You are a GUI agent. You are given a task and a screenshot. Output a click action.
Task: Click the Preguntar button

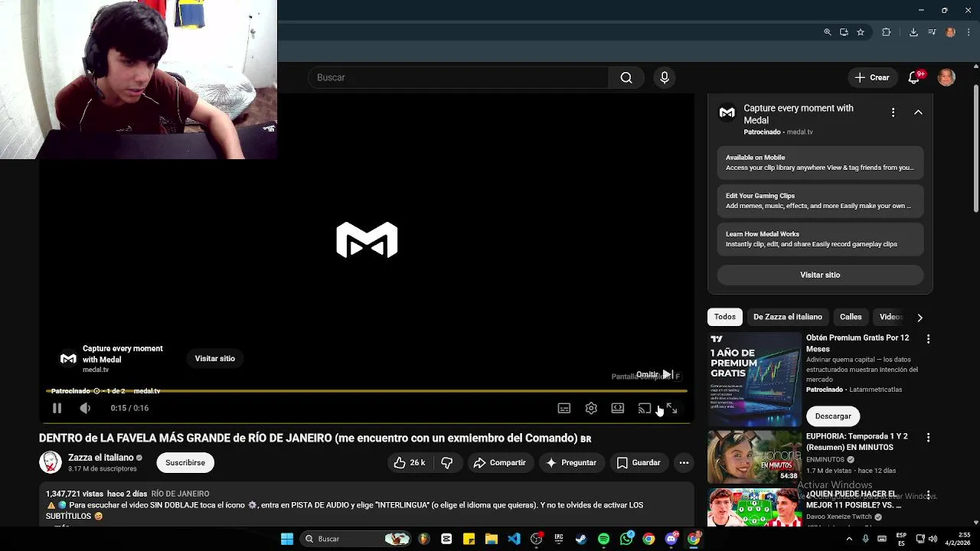tap(571, 462)
